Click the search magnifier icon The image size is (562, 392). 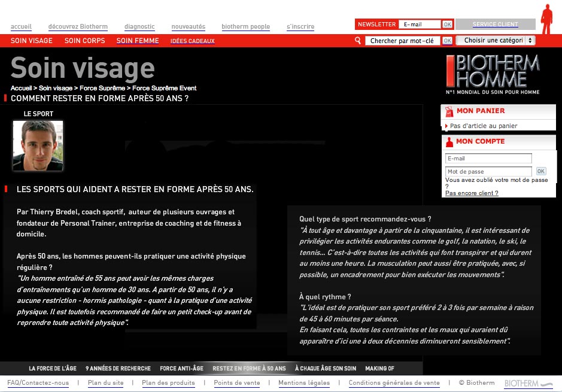coord(357,41)
